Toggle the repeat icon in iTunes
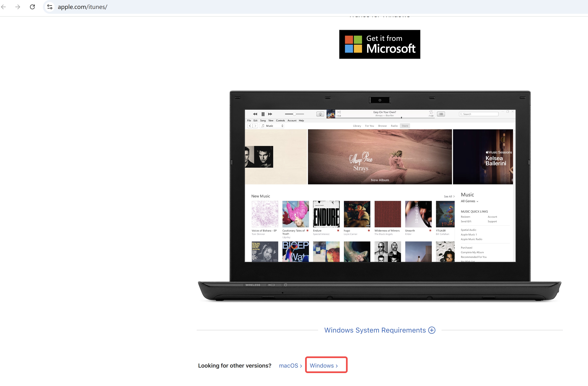The image size is (588, 386). (x=431, y=112)
